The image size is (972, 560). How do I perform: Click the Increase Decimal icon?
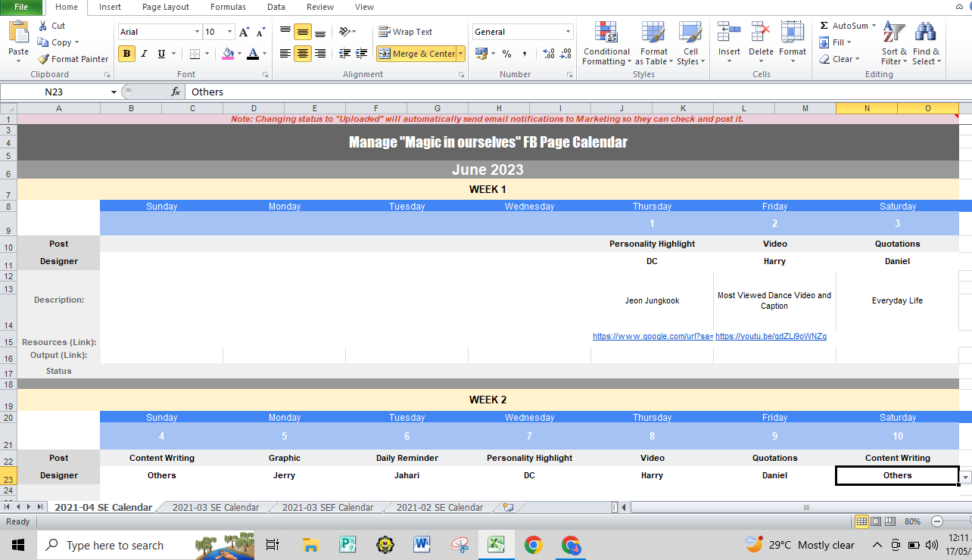pos(549,54)
